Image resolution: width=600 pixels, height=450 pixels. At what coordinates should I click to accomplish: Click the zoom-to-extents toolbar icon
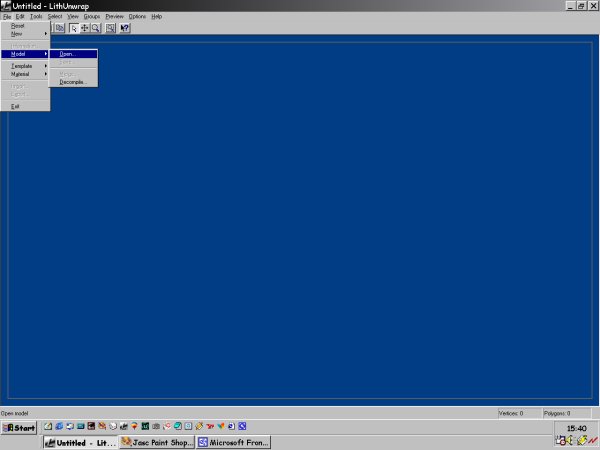click(111, 28)
